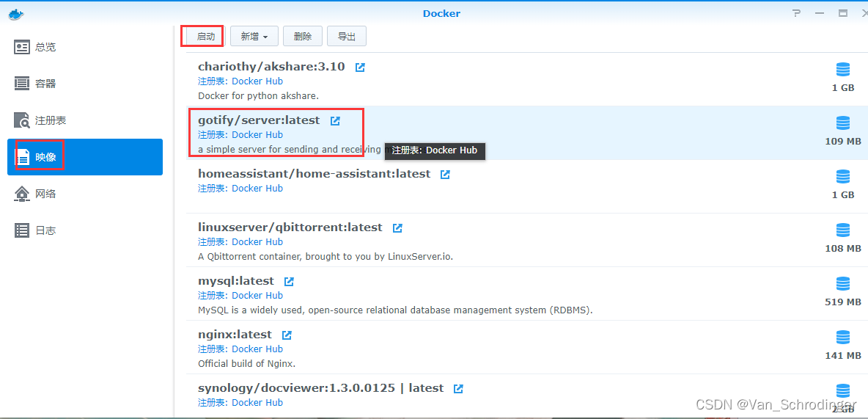Click database size icon for nginx 141 MB
This screenshot has height=419, width=868.
(842, 337)
